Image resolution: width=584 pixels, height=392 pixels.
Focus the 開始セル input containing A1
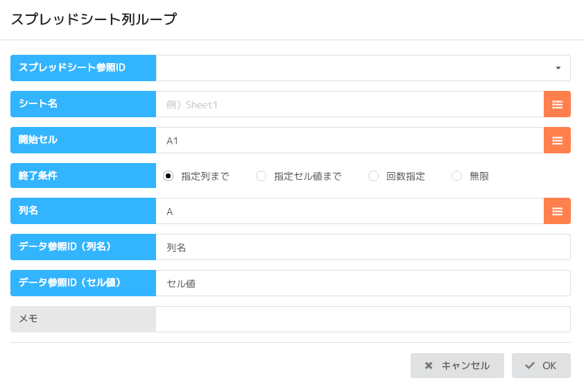[x=349, y=140]
